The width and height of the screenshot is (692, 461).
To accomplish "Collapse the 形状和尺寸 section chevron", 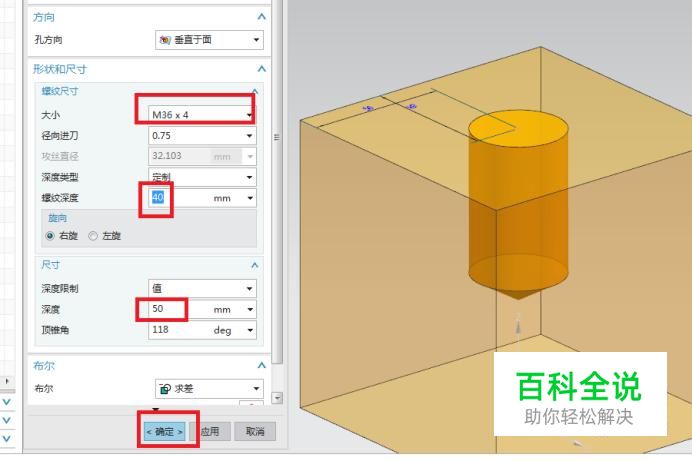I will click(262, 69).
